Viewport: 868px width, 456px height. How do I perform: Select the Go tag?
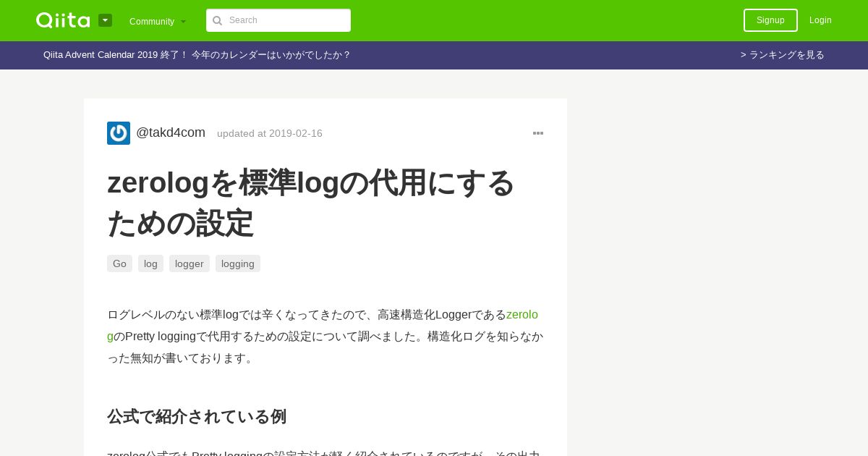(x=119, y=263)
